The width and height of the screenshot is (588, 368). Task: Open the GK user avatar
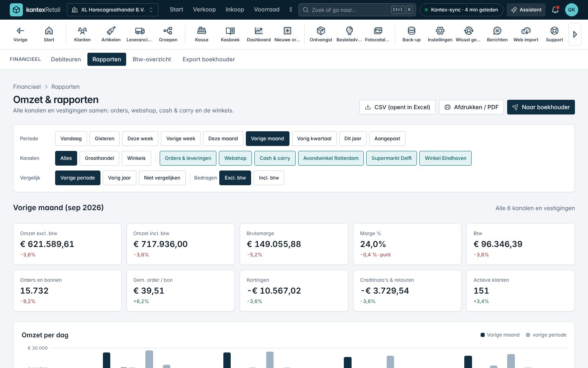(572, 10)
